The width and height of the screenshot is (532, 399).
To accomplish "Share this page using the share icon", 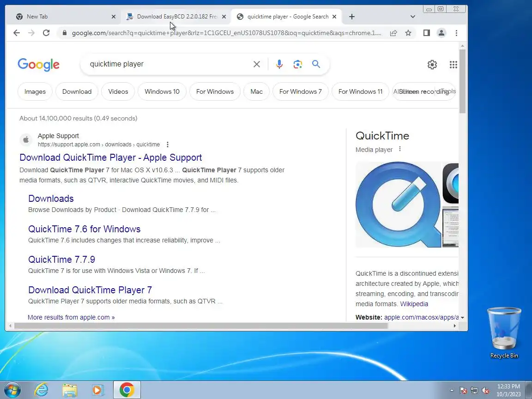I will tap(393, 33).
